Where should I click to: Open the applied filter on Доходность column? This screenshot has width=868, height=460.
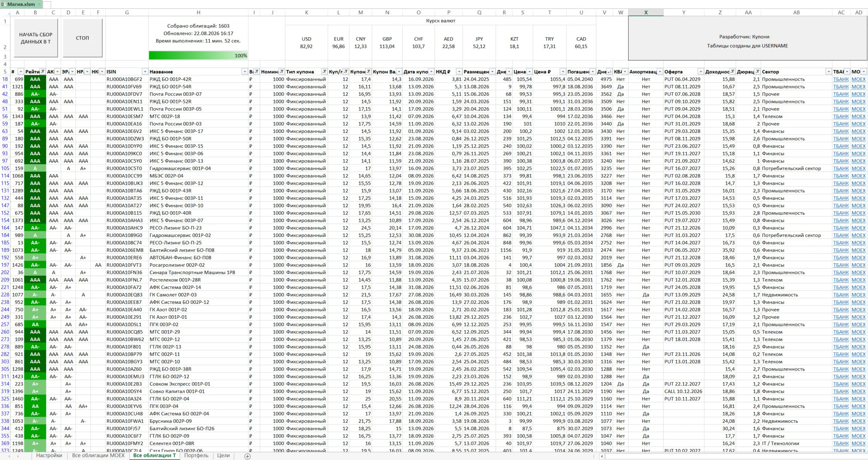pyautogui.click(x=732, y=72)
